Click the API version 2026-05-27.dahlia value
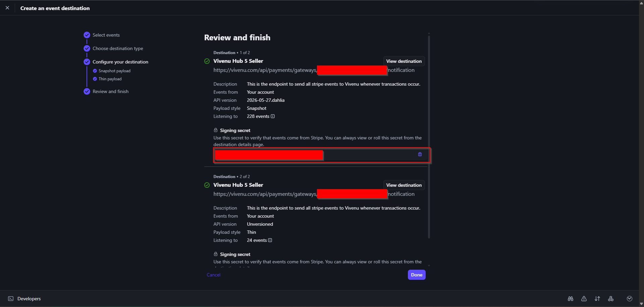The width and height of the screenshot is (644, 307). click(x=266, y=100)
